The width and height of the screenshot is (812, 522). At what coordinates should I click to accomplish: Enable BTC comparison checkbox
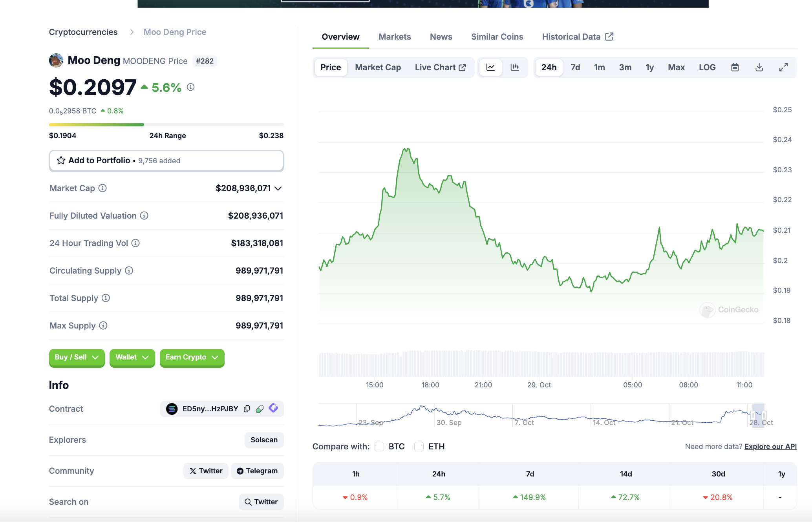pyautogui.click(x=379, y=447)
